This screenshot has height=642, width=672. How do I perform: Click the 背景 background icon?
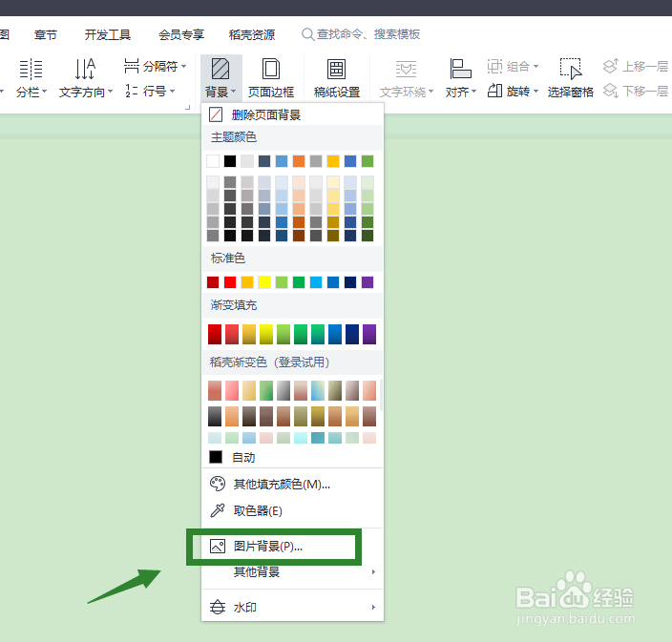(x=220, y=69)
